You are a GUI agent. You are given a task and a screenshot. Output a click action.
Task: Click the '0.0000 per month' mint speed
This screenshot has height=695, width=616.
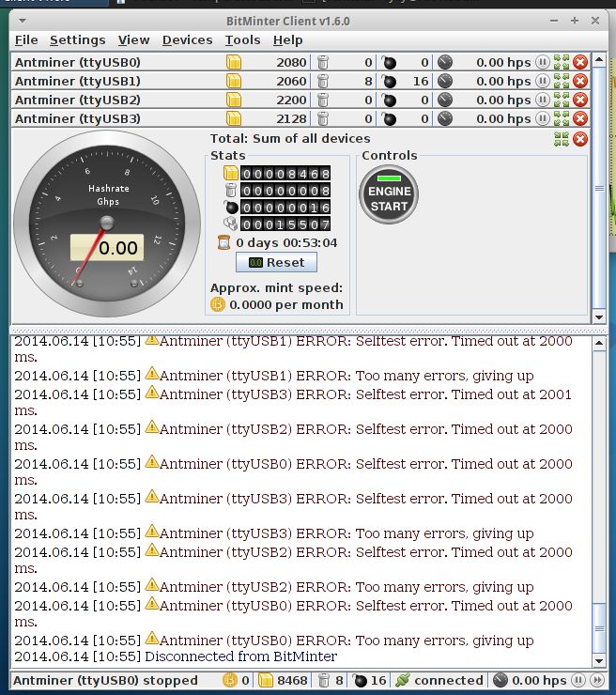pos(286,304)
